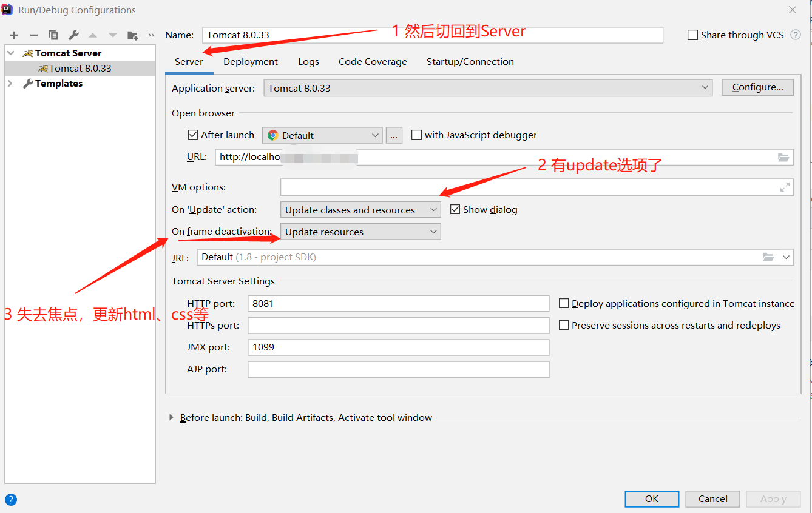812x513 pixels.
Task: Expand Before launch section triangle
Action: click(172, 418)
